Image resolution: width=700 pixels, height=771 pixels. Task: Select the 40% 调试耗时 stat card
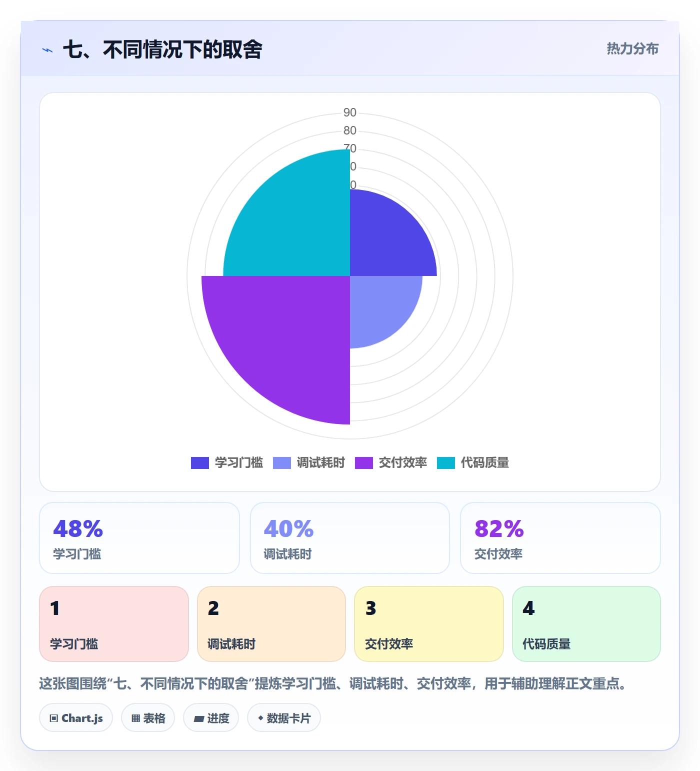[x=350, y=538]
